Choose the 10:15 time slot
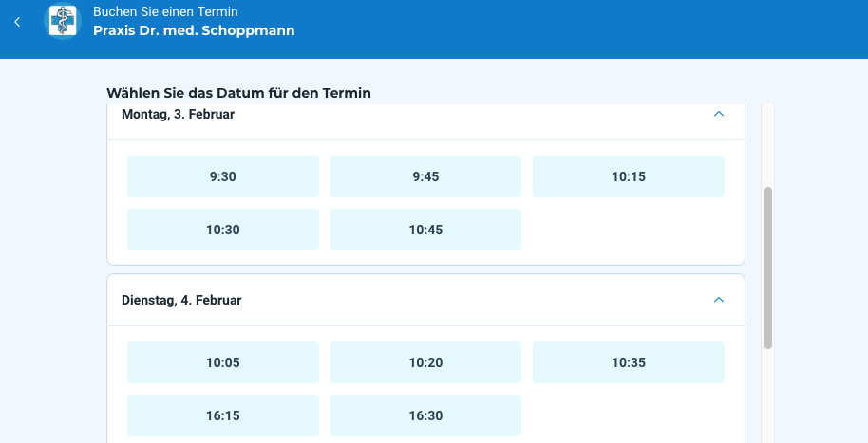This screenshot has width=868, height=443. pos(628,176)
